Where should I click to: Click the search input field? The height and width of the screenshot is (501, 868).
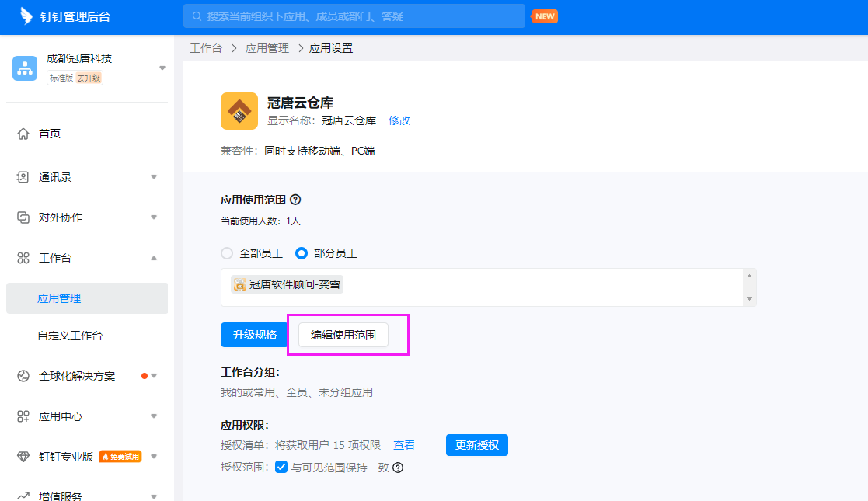coord(354,16)
